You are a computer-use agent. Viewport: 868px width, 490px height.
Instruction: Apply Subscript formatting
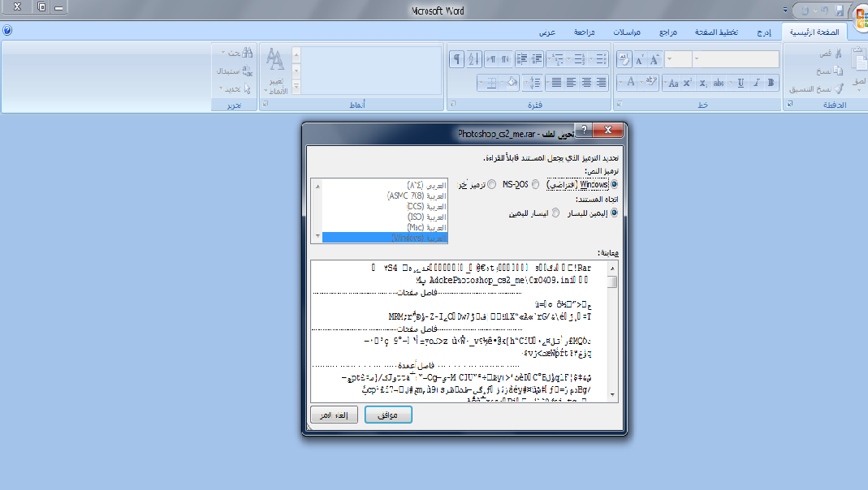click(703, 83)
